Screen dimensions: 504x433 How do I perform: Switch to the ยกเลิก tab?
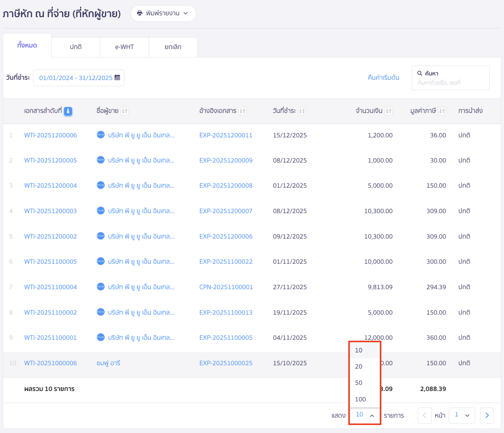pos(173,47)
